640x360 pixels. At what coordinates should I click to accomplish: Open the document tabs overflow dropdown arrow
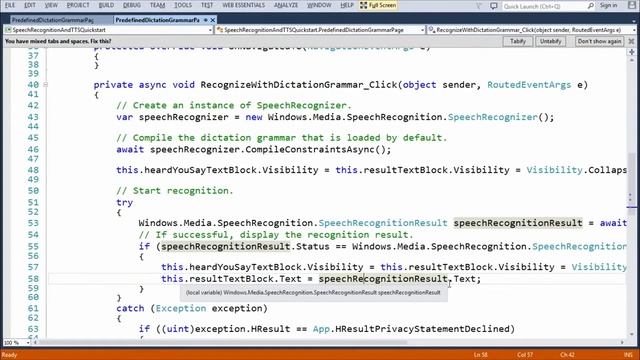(x=634, y=20)
